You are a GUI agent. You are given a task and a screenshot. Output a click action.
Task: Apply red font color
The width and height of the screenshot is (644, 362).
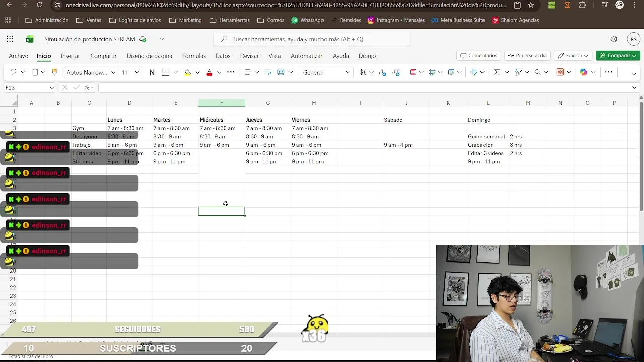pyautogui.click(x=209, y=72)
